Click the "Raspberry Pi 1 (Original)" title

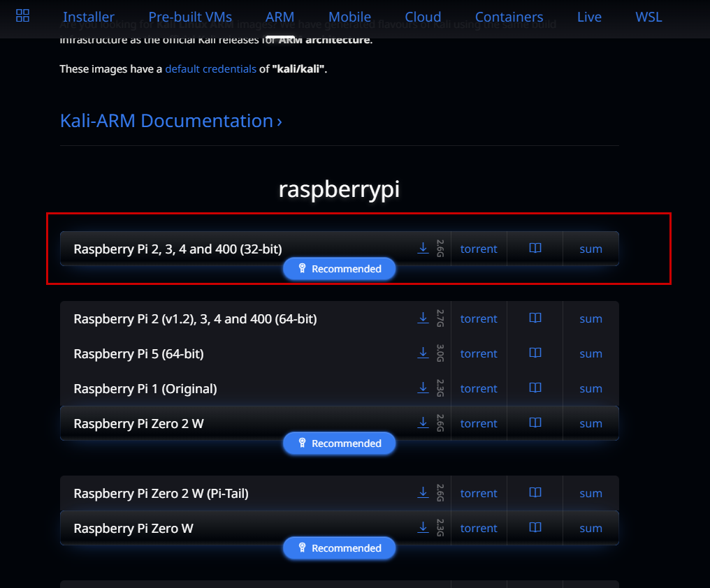coord(145,388)
